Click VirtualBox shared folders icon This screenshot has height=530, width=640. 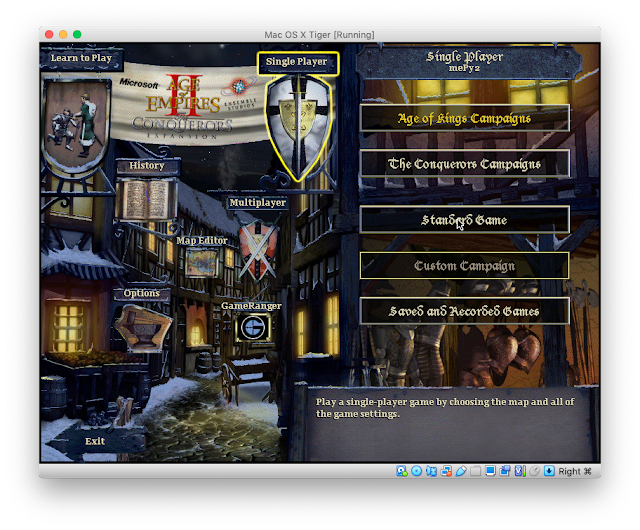click(x=476, y=471)
